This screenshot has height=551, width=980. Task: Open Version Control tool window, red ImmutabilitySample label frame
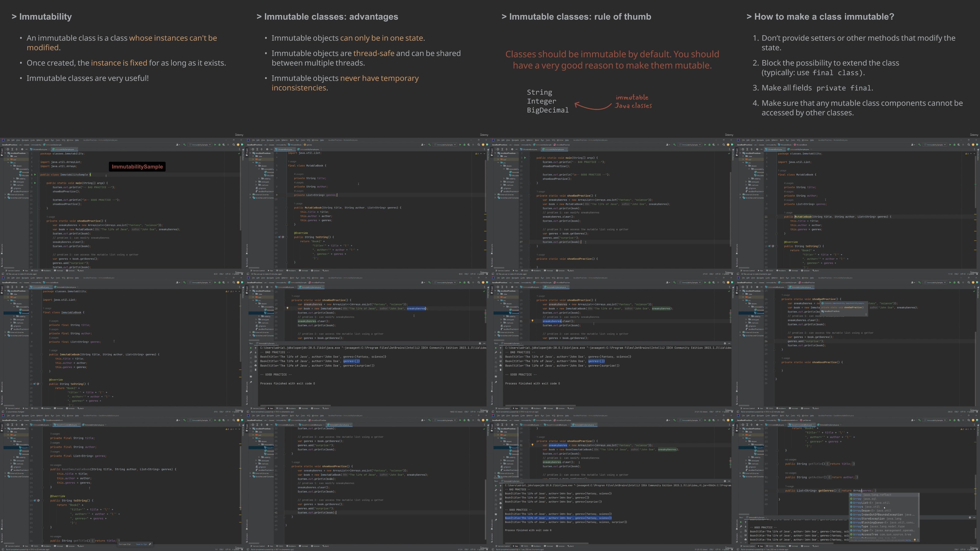click(x=13, y=271)
